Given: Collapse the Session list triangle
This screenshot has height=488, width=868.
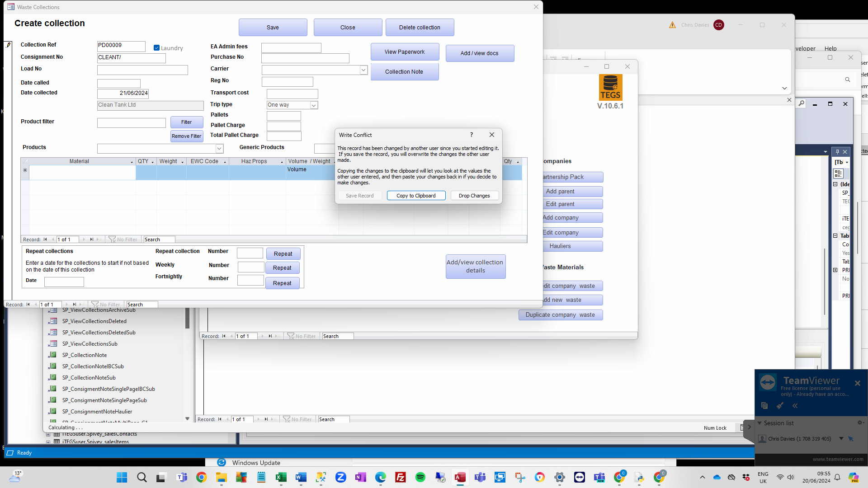Looking at the screenshot, I should tap(759, 423).
